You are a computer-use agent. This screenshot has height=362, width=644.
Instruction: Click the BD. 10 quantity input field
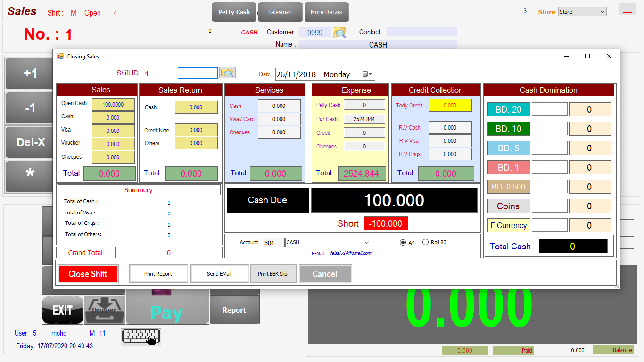point(549,129)
